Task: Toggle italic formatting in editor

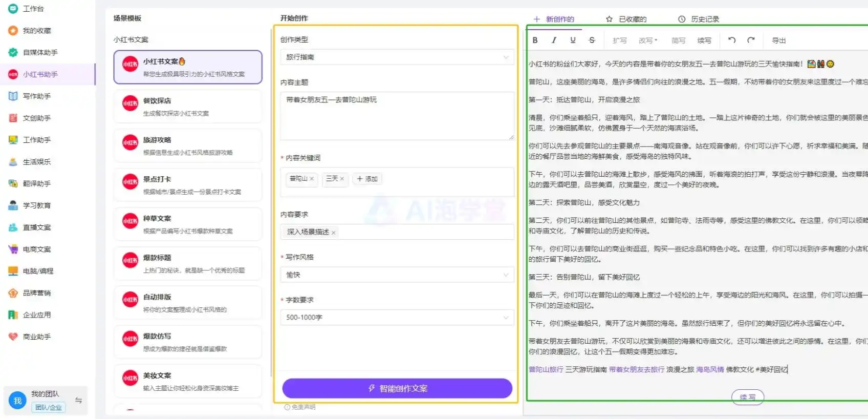Action: pos(554,40)
